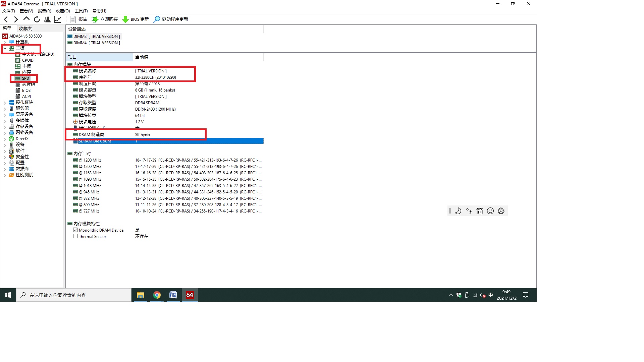
Task: Open the 工具(T) menu
Action: [x=81, y=11]
